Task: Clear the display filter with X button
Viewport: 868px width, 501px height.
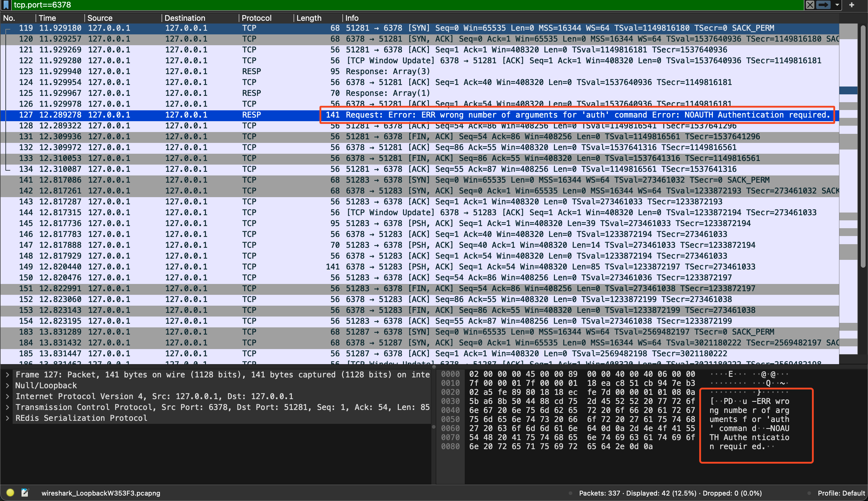Action: tap(810, 5)
